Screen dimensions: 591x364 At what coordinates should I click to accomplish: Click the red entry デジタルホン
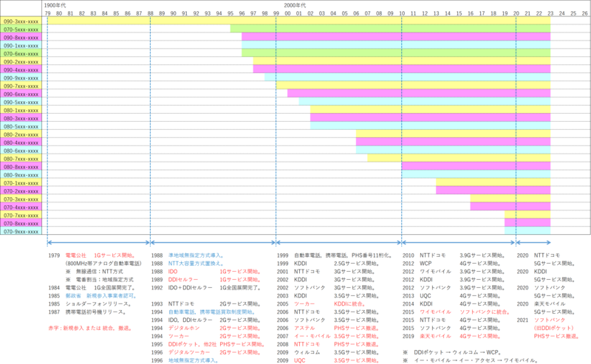pyautogui.click(x=184, y=329)
